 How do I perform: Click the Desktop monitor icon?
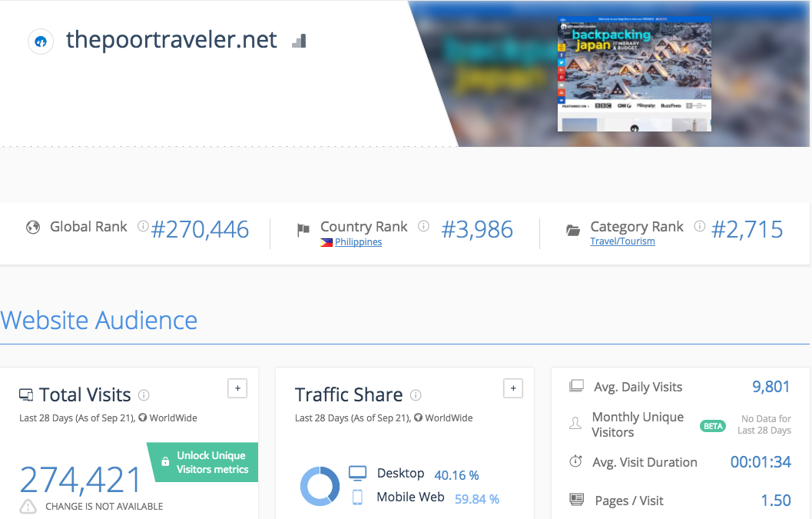click(x=357, y=473)
